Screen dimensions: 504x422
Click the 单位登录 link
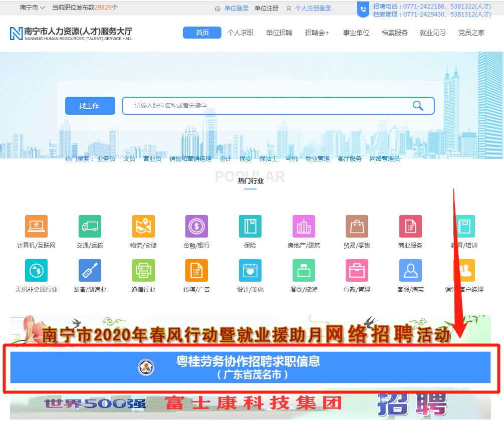coord(236,9)
